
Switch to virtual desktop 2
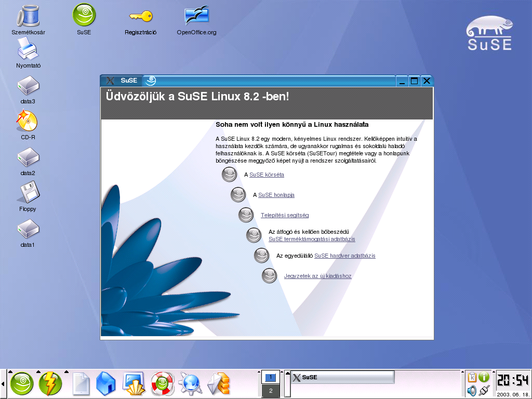[270, 391]
